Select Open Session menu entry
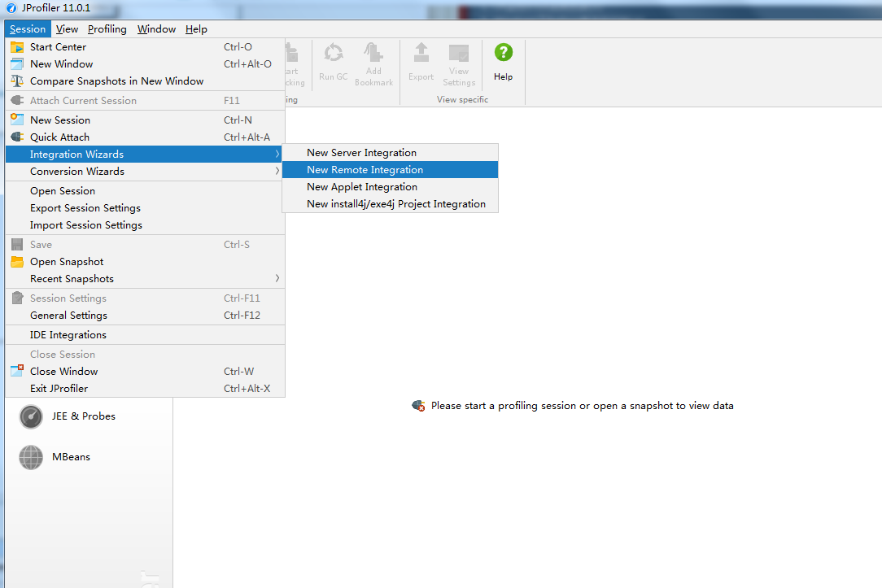The width and height of the screenshot is (882, 588). [145, 190]
